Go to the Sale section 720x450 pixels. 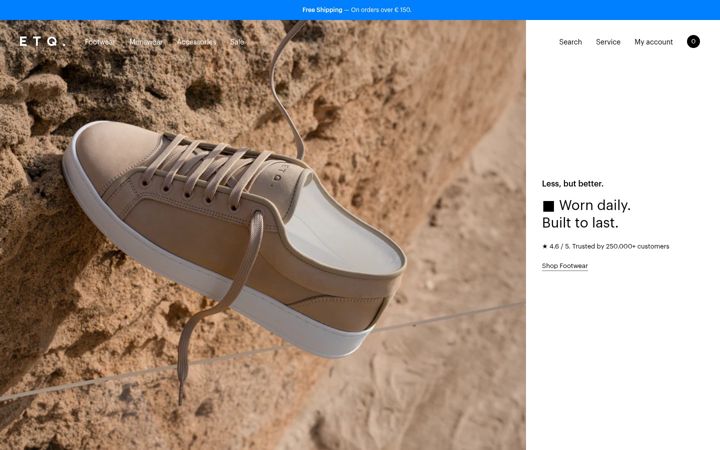236,42
